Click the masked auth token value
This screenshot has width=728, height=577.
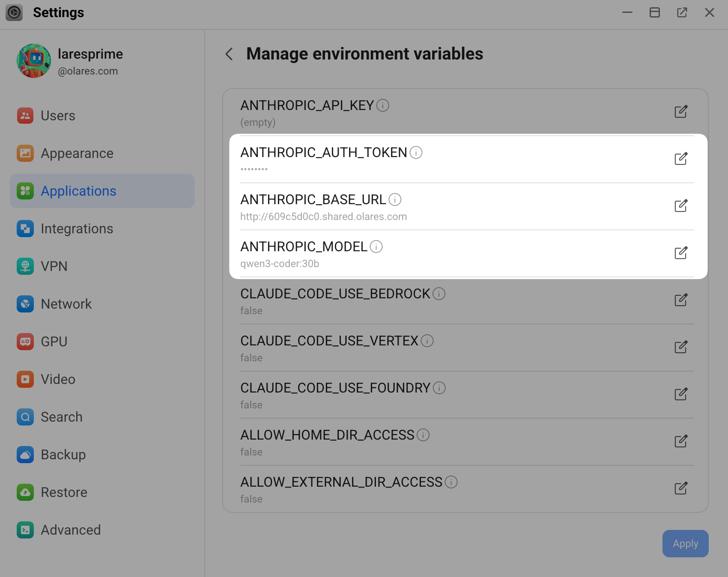pos(254,169)
